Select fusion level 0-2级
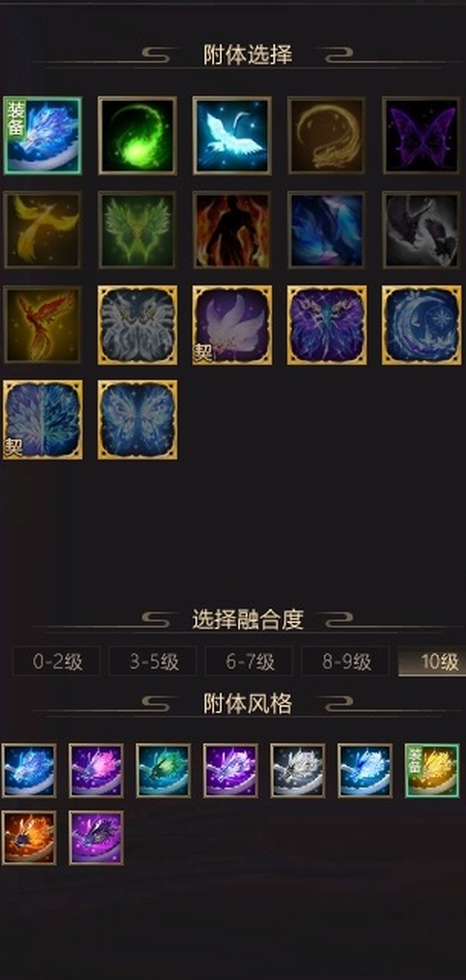Image resolution: width=466 pixels, height=980 pixels. pos(57,662)
